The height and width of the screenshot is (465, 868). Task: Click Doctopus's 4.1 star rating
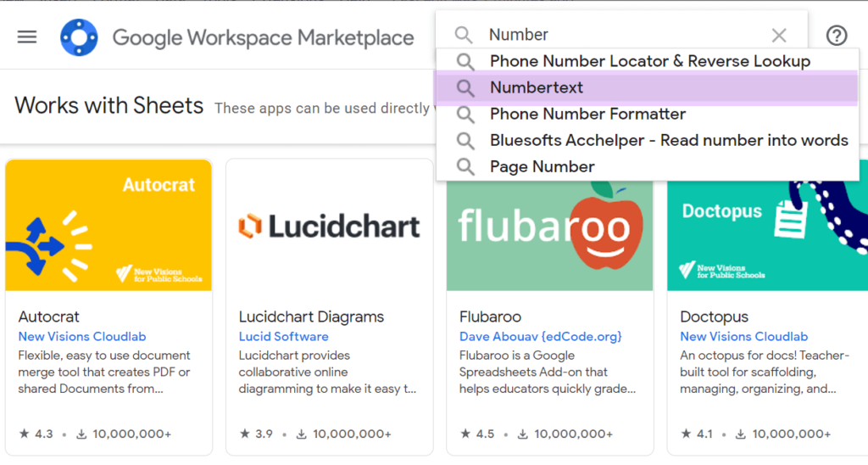point(697,434)
